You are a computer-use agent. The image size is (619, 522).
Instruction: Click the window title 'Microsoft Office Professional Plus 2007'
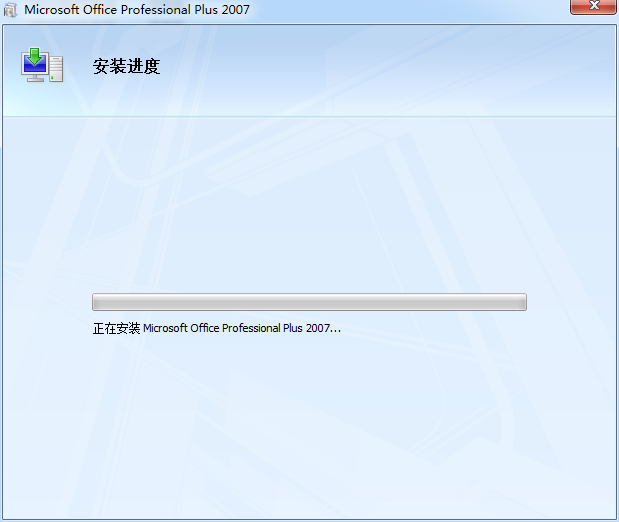137,9
